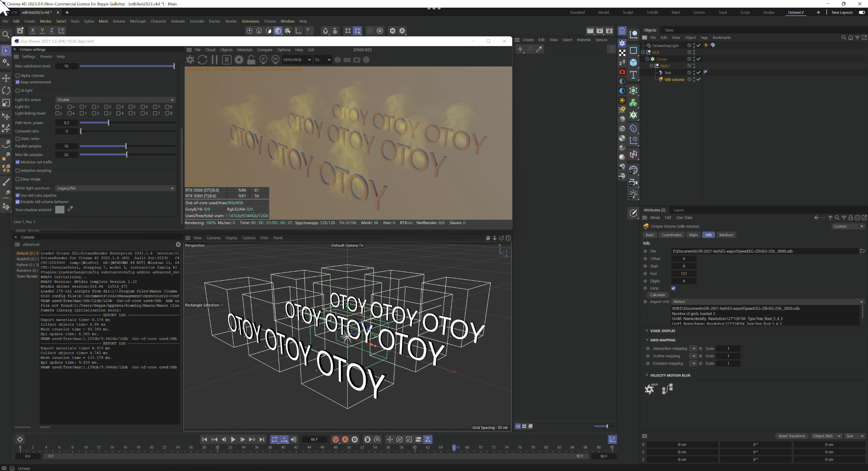Open Octane settings gear in Live Viewer
Viewport: 868px width, 471px height.
point(239,60)
